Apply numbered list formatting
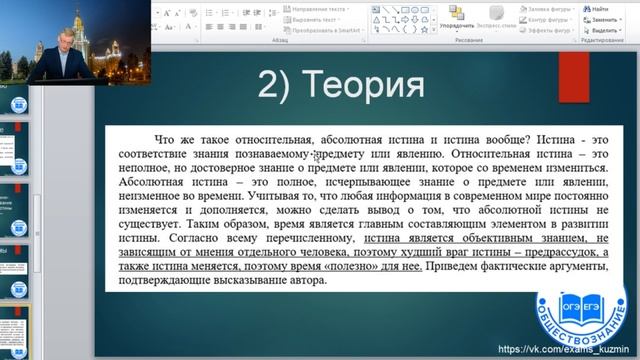Screen dimensions: 640x360 click(x=225, y=13)
